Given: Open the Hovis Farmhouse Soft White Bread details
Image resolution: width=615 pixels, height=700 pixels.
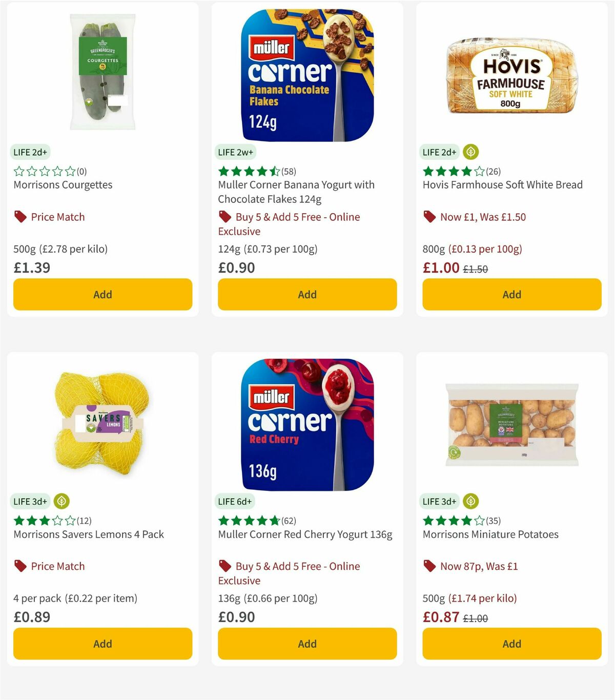Looking at the screenshot, I should point(502,184).
